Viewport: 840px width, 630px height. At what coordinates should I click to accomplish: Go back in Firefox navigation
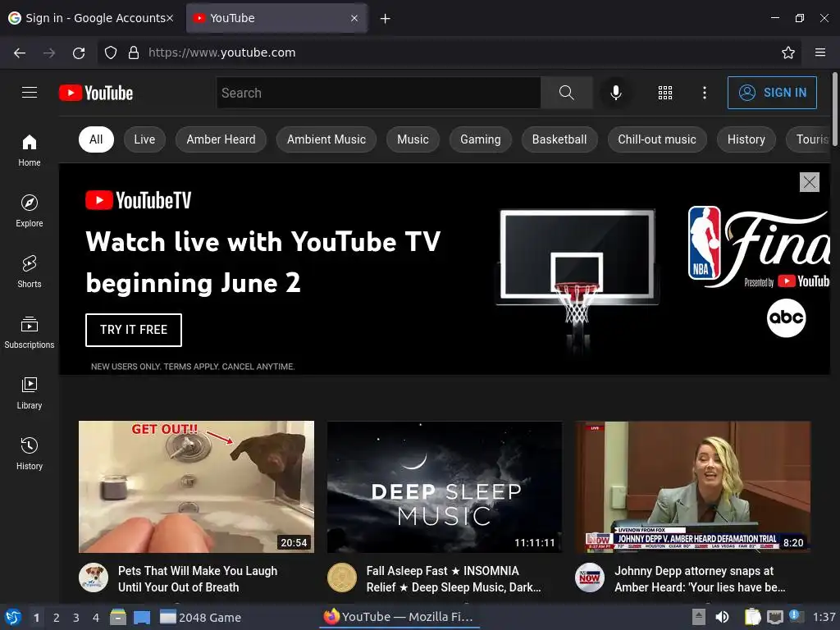tap(20, 52)
